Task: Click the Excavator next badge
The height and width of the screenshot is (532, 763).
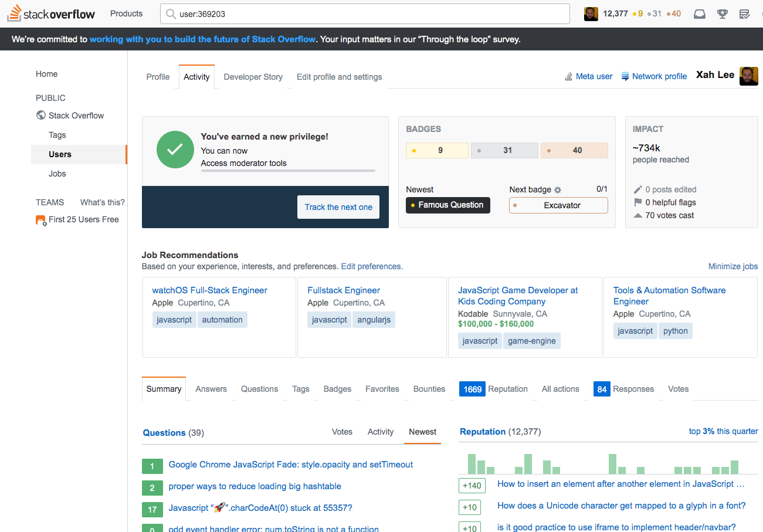Action: tap(558, 205)
